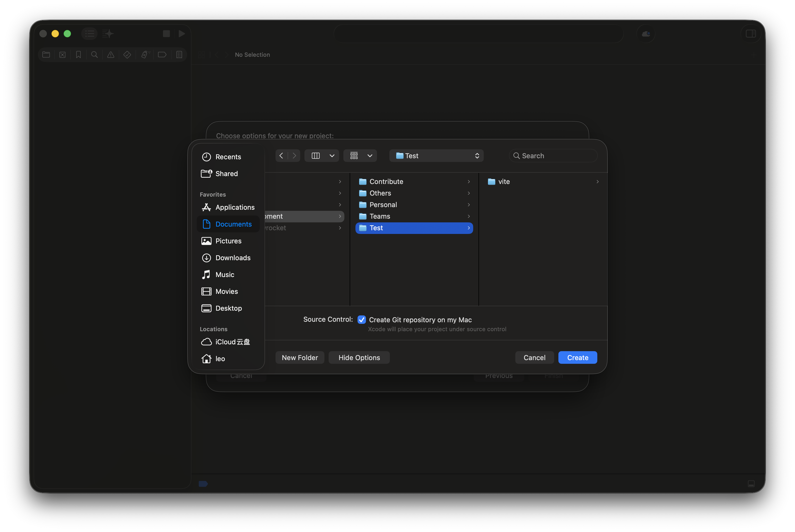
Task: Expand the Teams folder chevron
Action: coord(468,216)
